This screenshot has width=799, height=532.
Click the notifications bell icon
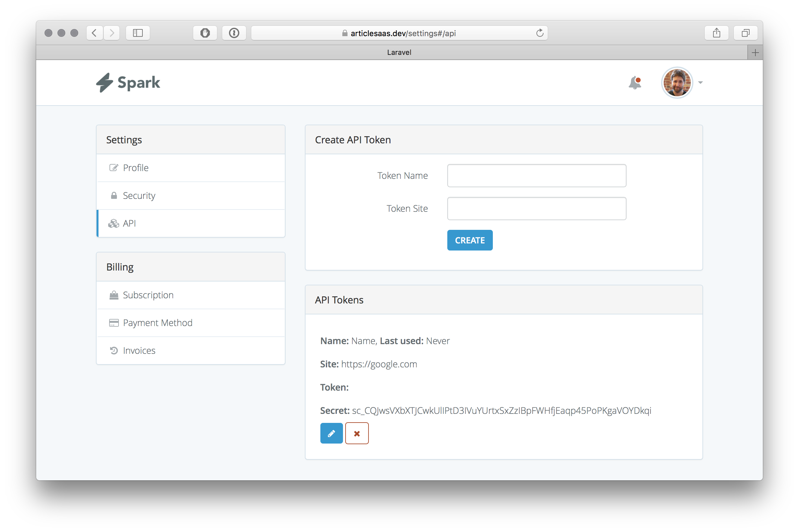pyautogui.click(x=634, y=83)
